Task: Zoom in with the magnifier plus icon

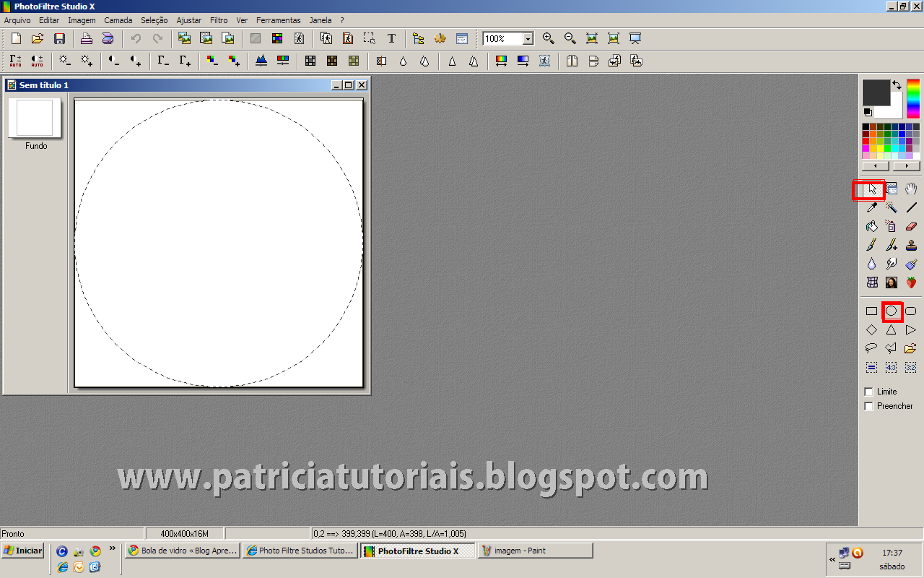Action: click(549, 38)
